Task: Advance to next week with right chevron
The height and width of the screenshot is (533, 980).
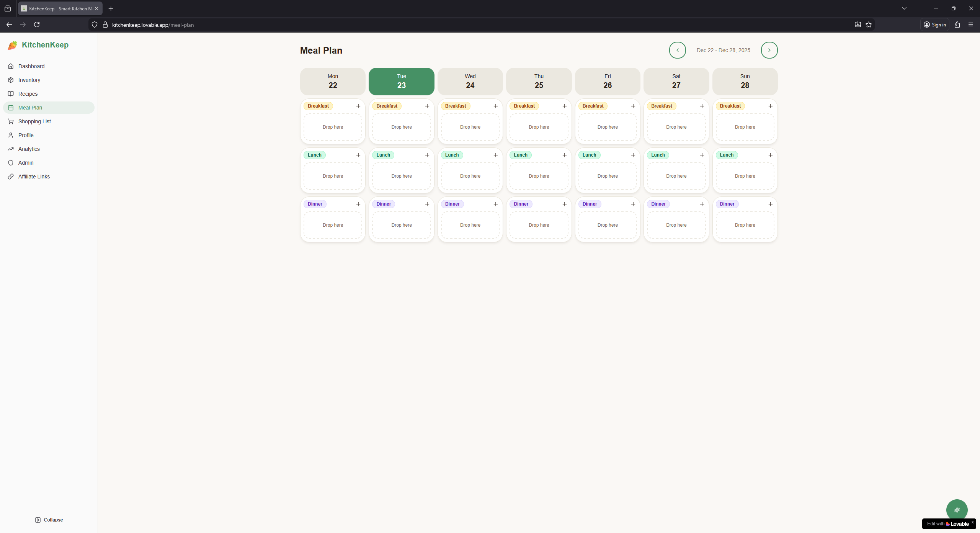Action: coord(769,50)
